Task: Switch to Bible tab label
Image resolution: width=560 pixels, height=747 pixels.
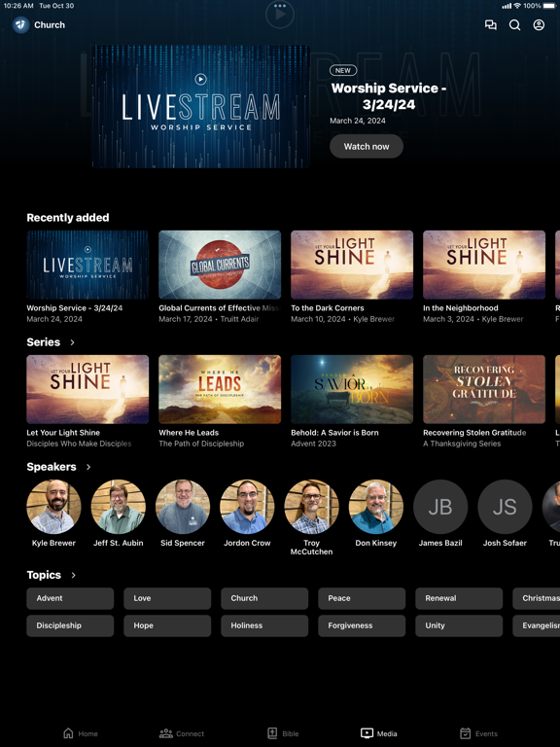Action: [291, 733]
